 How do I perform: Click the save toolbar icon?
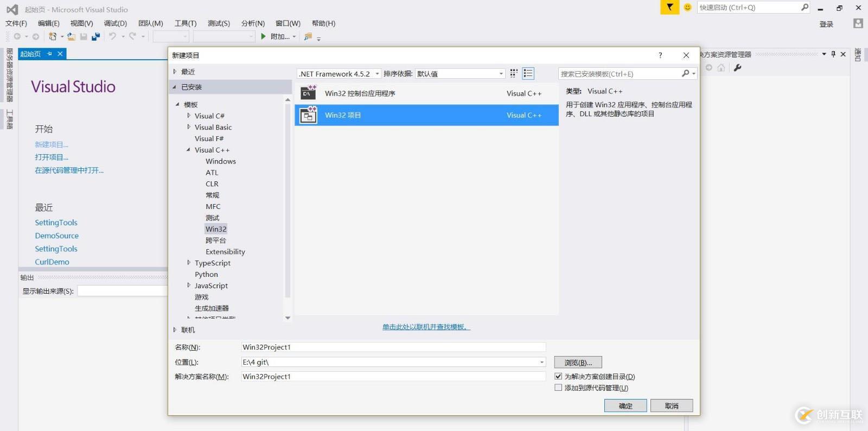tap(84, 36)
